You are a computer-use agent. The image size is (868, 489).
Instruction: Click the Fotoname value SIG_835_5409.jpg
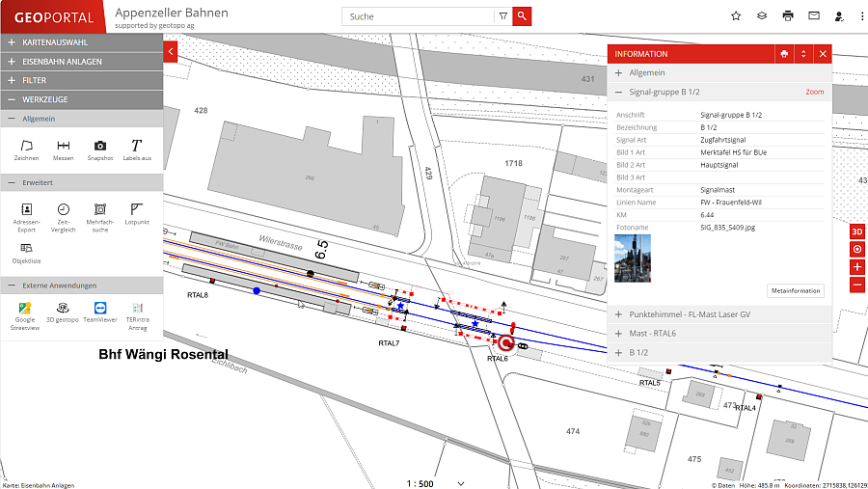(727, 228)
